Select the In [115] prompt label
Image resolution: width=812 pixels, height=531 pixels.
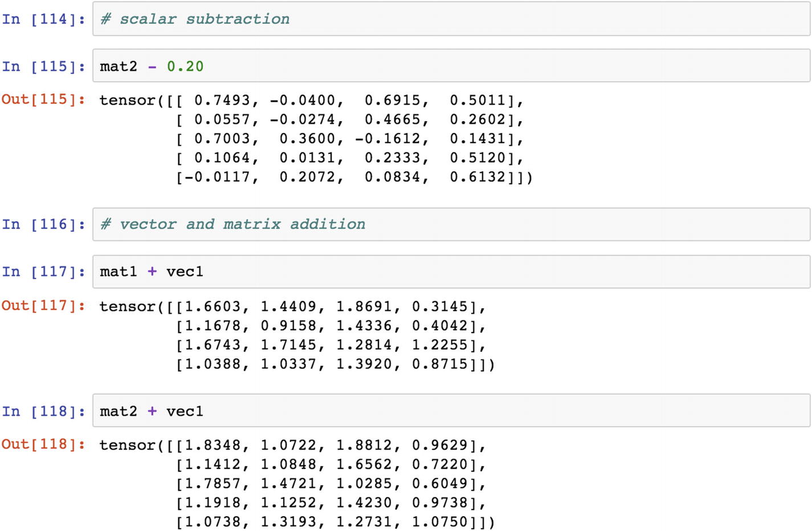point(43,66)
